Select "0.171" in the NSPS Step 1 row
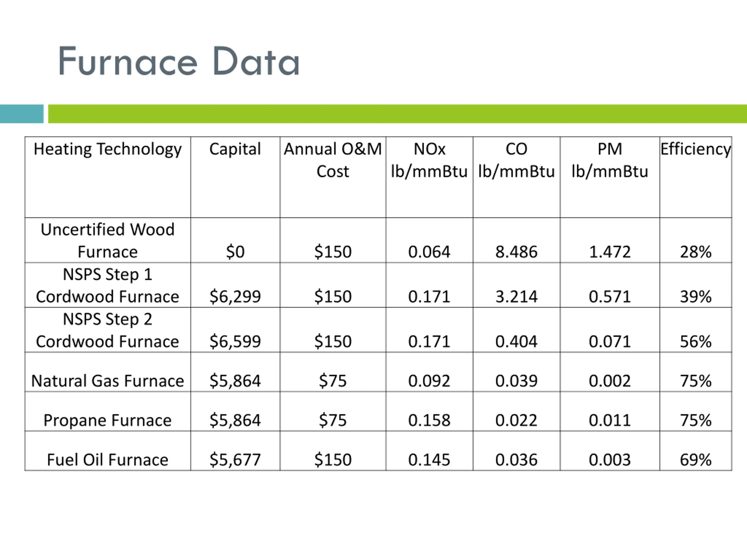Viewport: 747px width, 560px height. click(429, 297)
